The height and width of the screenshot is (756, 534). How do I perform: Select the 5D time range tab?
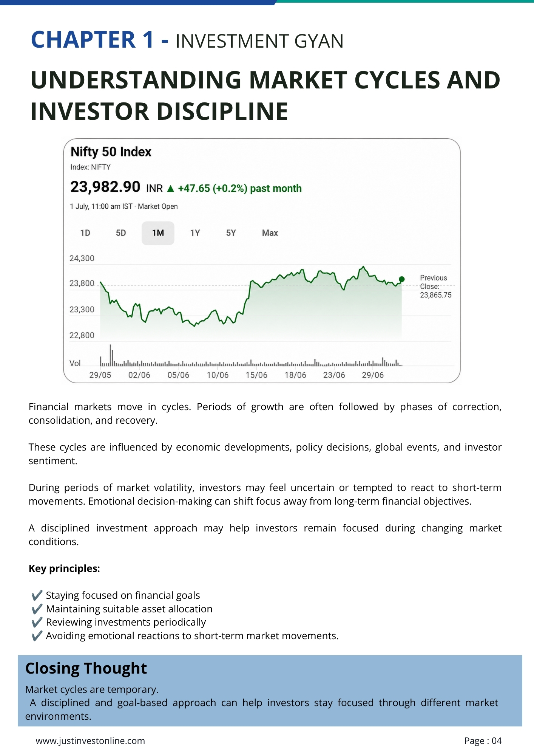coord(121,233)
